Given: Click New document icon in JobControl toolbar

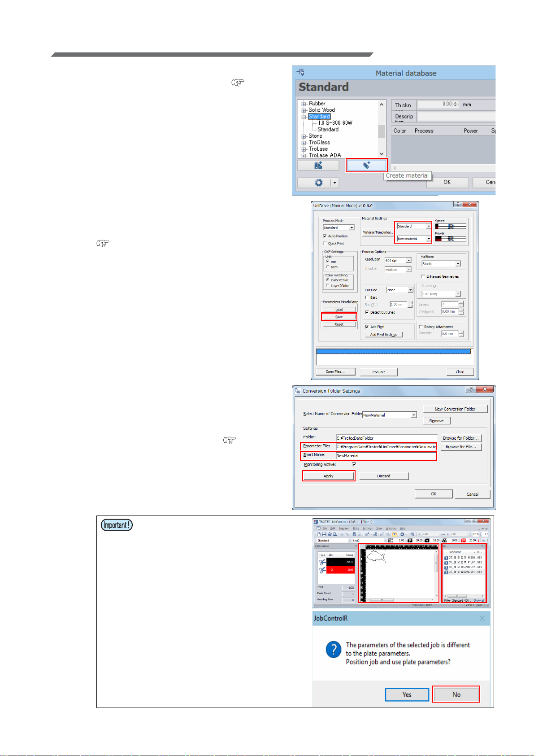Looking at the screenshot, I should click(319, 534).
